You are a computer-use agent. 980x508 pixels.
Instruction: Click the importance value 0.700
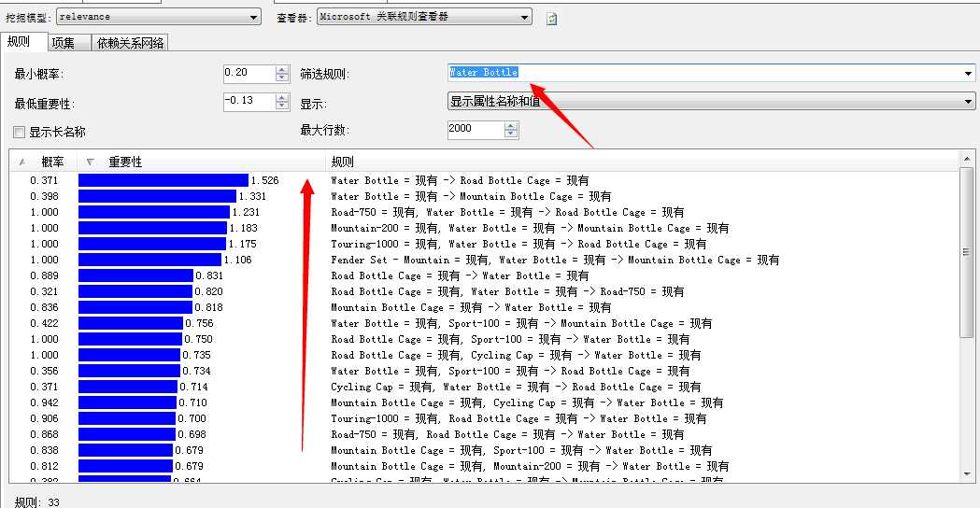click(x=192, y=418)
